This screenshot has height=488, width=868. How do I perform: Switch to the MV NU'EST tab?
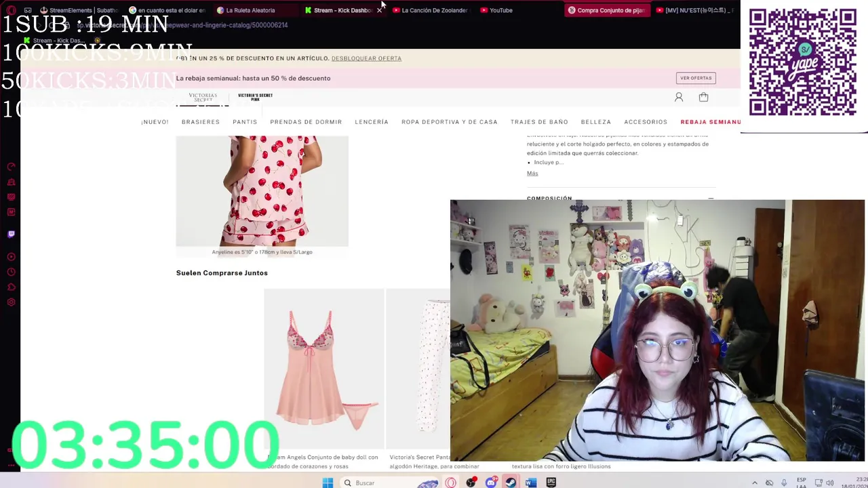pyautogui.click(x=694, y=10)
